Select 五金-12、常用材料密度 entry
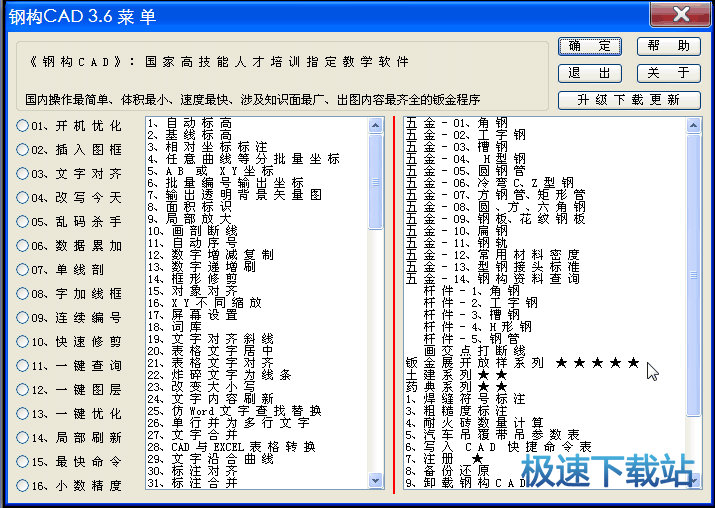The image size is (715, 508). point(492,254)
